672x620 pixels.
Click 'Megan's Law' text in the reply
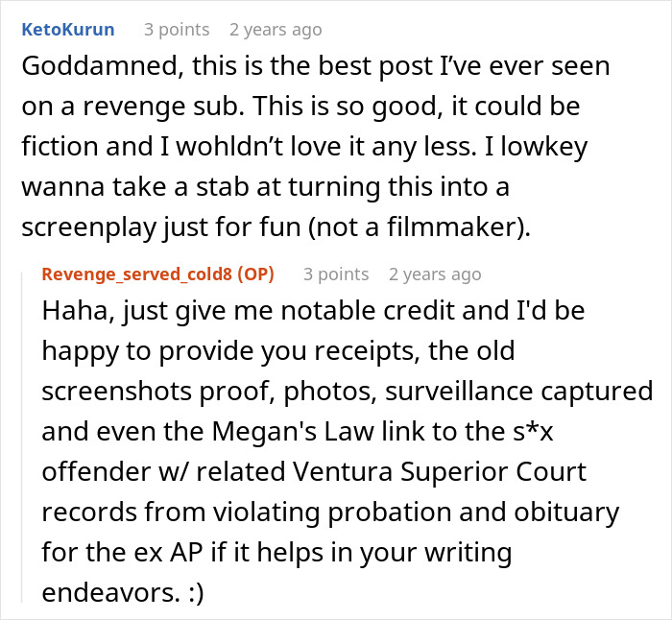pyautogui.click(x=293, y=432)
